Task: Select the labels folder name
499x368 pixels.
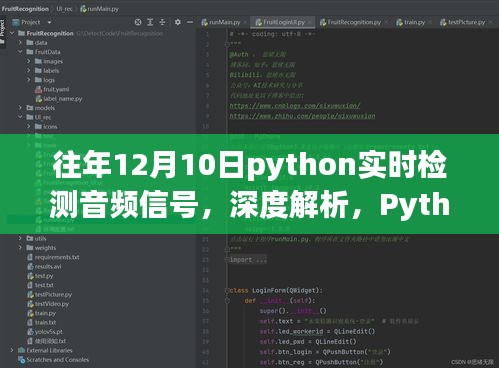Action: tap(51, 71)
